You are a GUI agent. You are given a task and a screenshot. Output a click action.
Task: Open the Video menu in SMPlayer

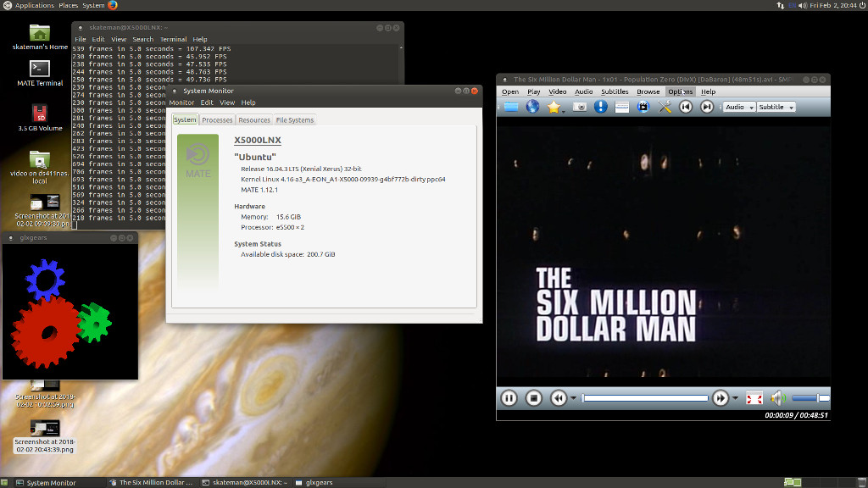point(558,91)
